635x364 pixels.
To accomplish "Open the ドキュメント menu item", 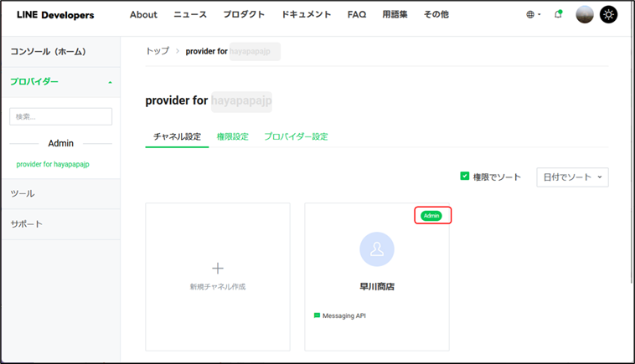I will point(306,14).
